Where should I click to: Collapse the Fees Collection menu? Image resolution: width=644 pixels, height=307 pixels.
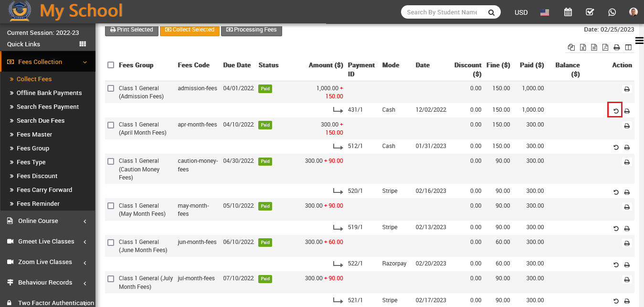pyautogui.click(x=84, y=62)
